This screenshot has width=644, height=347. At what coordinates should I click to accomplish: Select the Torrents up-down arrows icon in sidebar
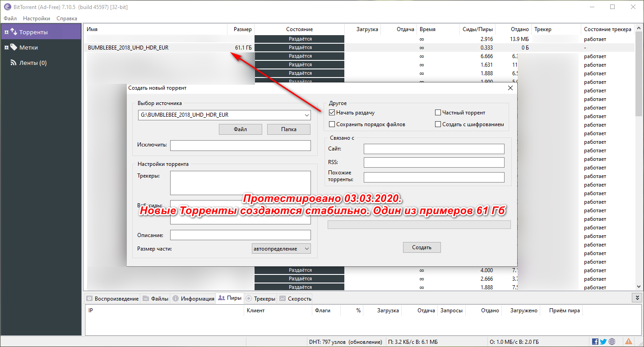(14, 32)
